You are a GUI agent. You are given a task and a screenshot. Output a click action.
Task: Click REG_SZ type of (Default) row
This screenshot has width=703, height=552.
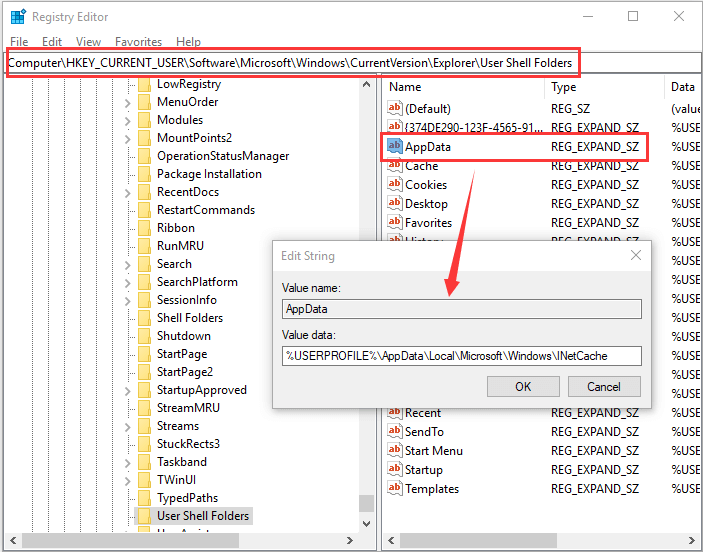[x=570, y=109]
